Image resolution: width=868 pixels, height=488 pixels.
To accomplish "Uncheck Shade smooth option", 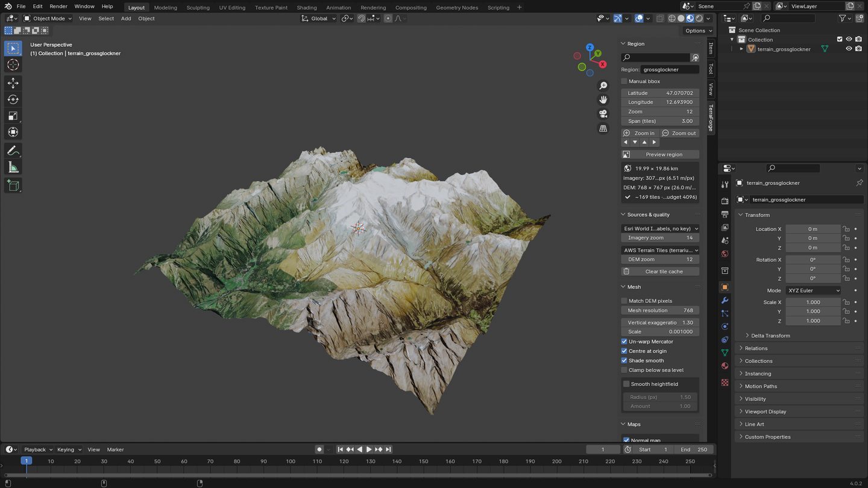I will [624, 360].
